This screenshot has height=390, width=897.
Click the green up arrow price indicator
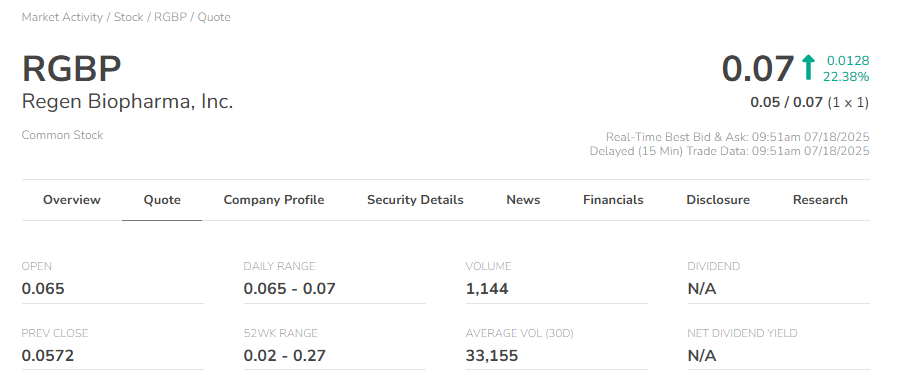click(808, 67)
